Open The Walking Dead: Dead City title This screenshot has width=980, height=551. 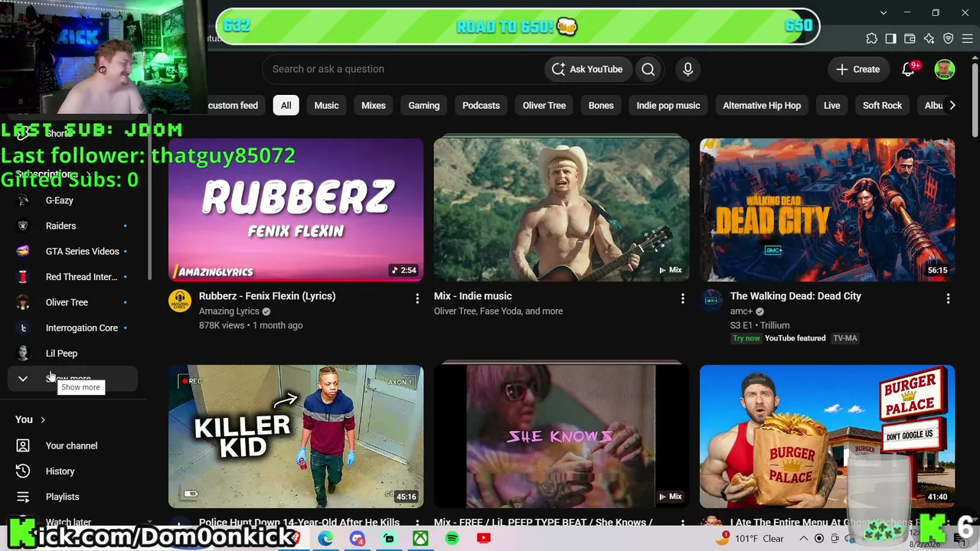[x=795, y=296]
